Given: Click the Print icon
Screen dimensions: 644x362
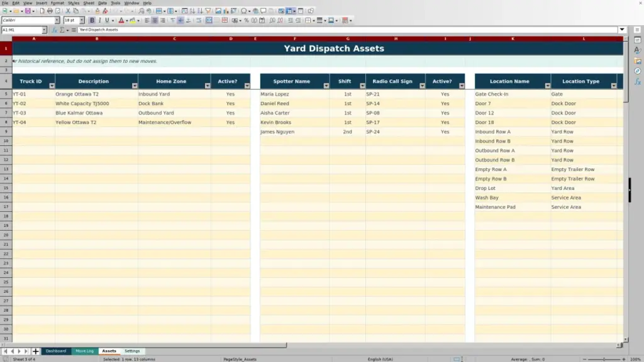Looking at the screenshot, I should coord(50,11).
